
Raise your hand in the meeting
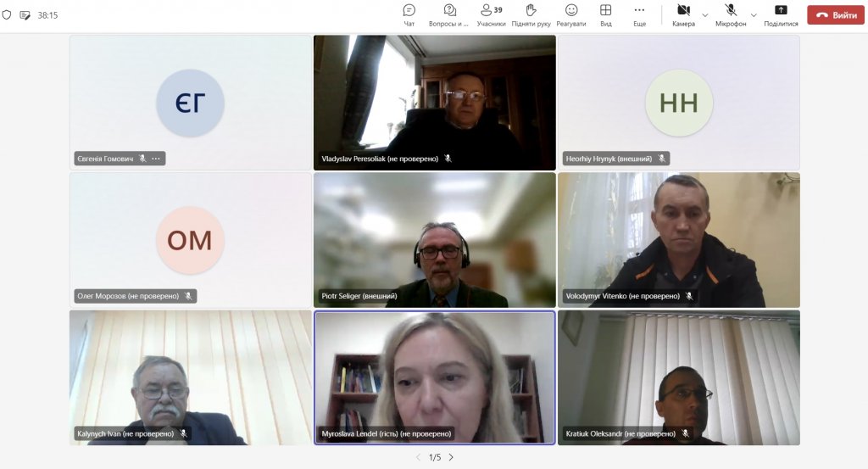point(531,14)
